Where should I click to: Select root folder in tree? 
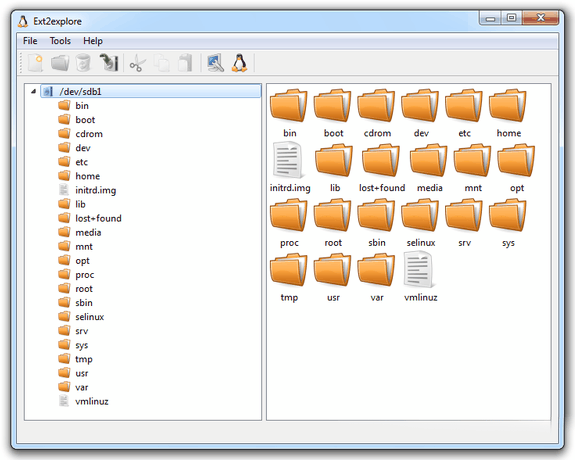click(76, 289)
